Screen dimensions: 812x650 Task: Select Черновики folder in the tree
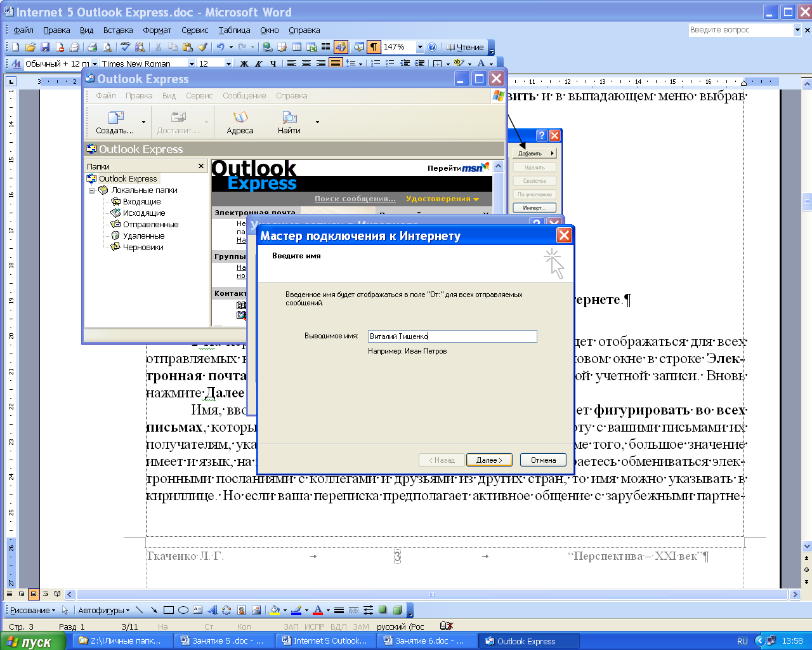(143, 248)
